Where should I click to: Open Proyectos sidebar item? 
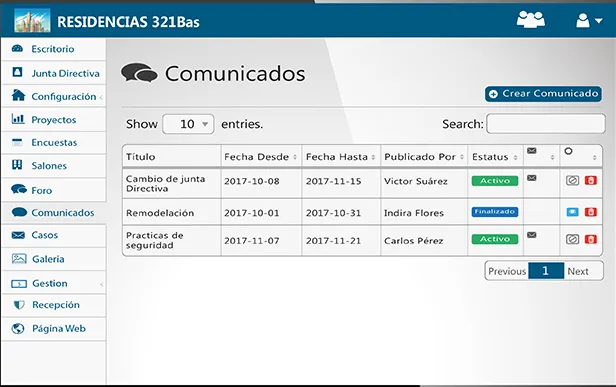coord(53,119)
